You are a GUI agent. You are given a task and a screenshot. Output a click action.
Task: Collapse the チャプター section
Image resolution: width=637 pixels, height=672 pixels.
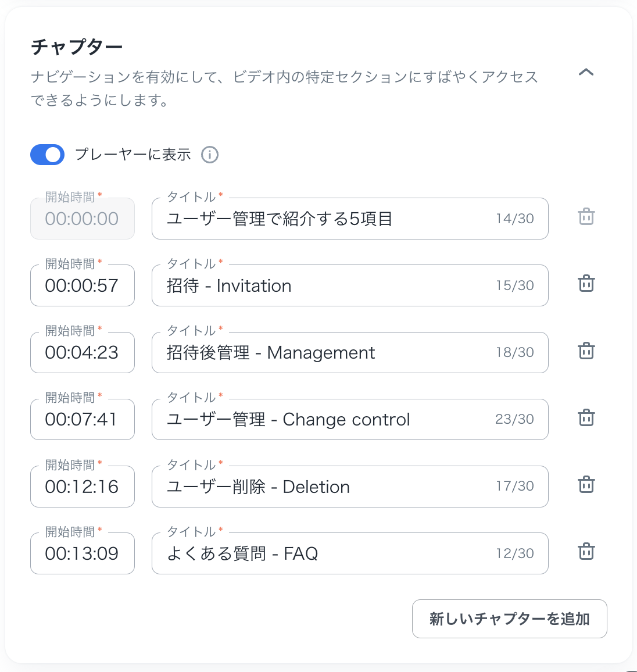[586, 73]
